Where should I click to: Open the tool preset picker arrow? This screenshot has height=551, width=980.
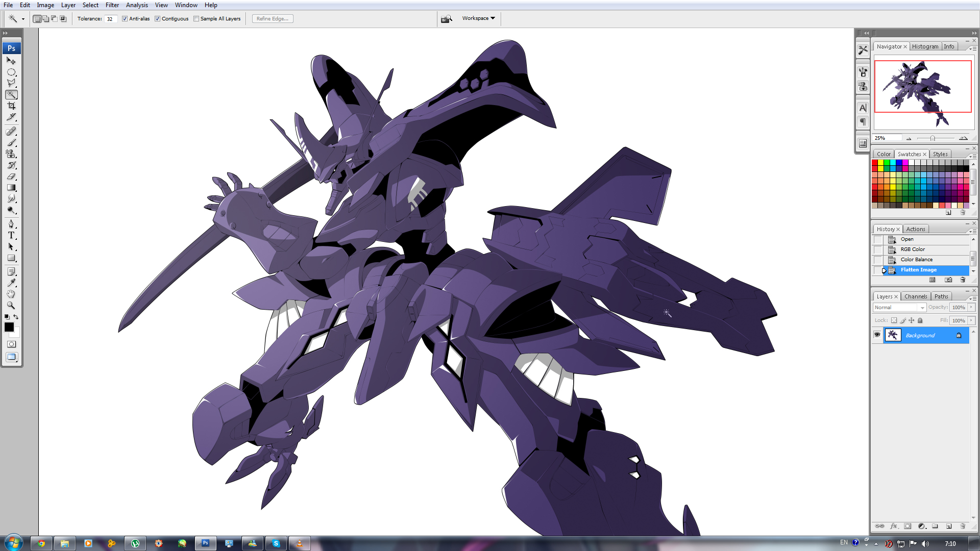click(x=23, y=19)
